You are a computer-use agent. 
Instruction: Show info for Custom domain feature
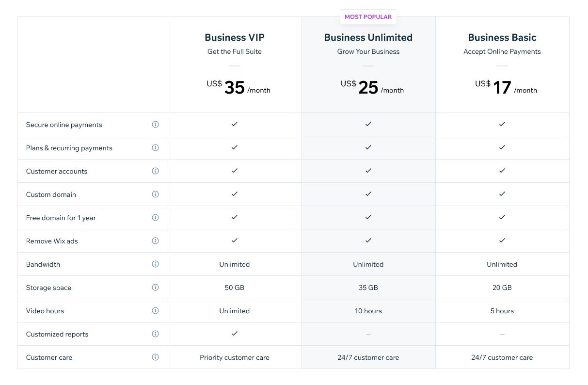click(155, 194)
